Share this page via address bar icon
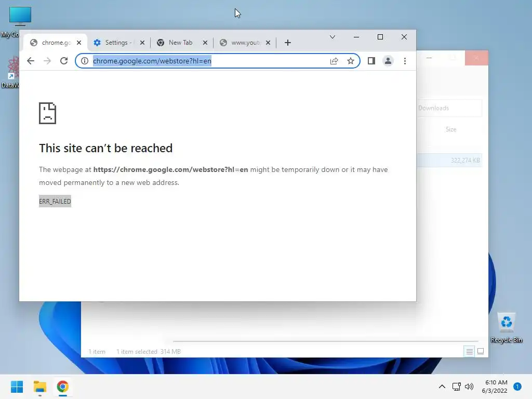Viewport: 532px width, 399px height. point(334,61)
